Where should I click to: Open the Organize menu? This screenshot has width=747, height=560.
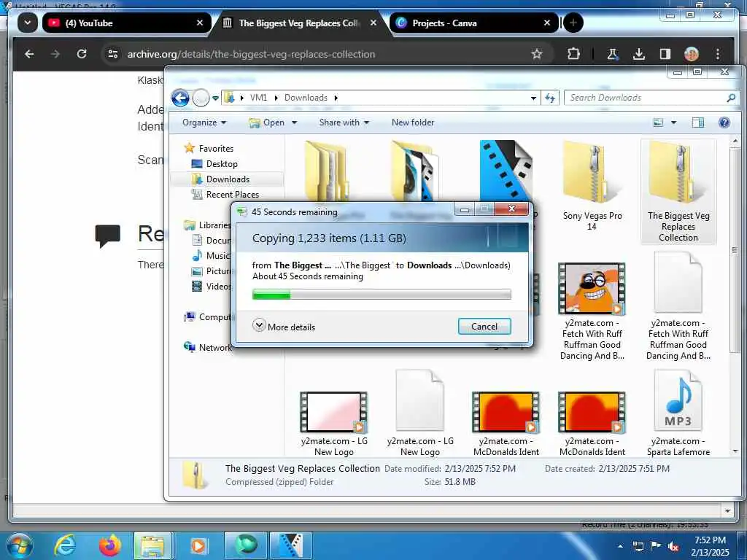(x=204, y=122)
